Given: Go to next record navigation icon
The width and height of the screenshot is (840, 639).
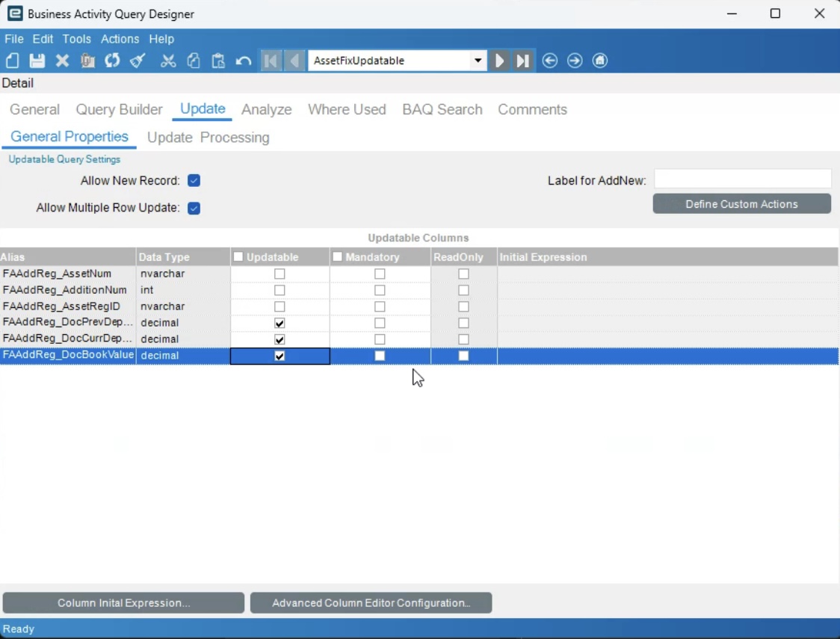Looking at the screenshot, I should [x=499, y=61].
